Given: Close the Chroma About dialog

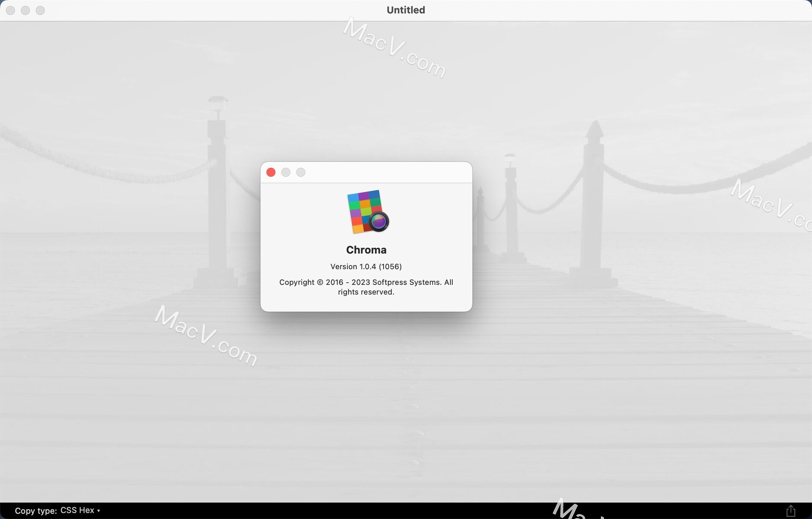Looking at the screenshot, I should tap(271, 172).
